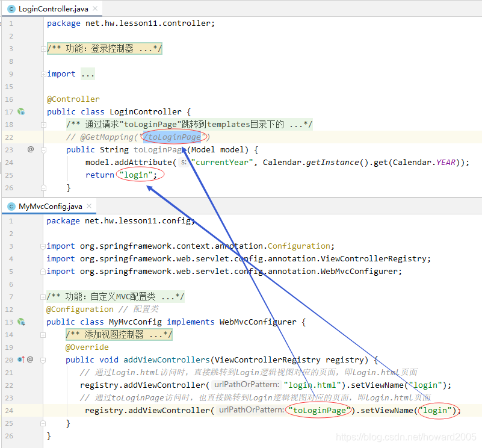Expand the folded import block in LoginController

pos(43,74)
